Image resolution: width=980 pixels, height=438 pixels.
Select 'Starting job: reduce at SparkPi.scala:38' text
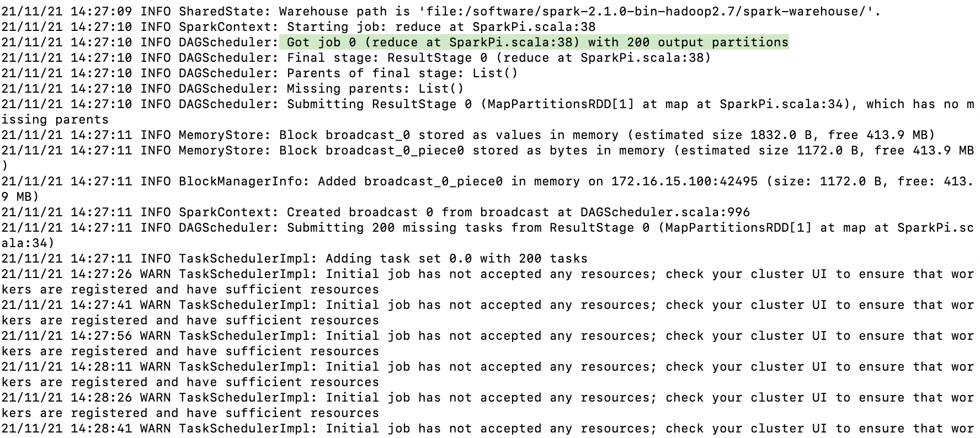pos(441,27)
